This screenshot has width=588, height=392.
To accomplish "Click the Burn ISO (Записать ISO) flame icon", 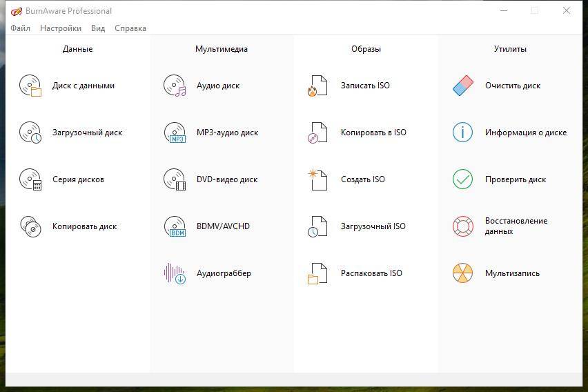I will pyautogui.click(x=317, y=86).
